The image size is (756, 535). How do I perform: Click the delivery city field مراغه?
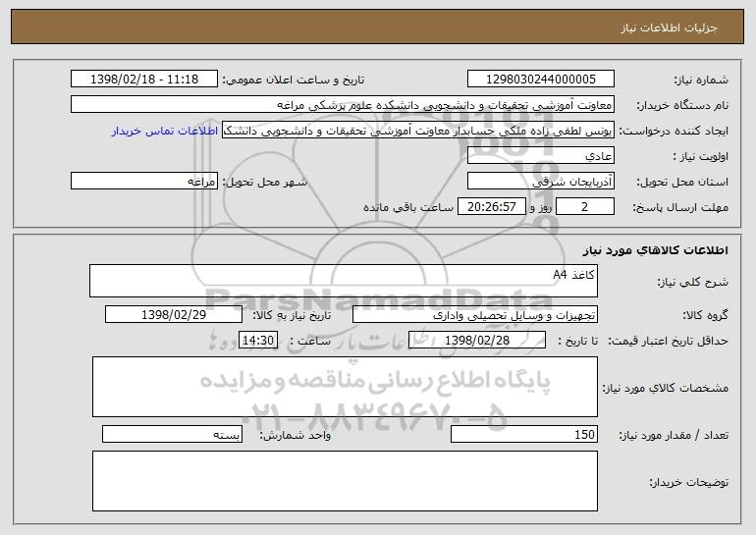[x=144, y=182]
